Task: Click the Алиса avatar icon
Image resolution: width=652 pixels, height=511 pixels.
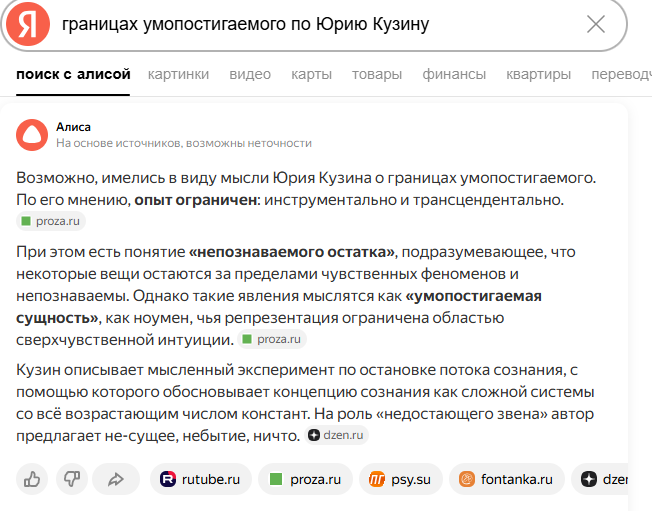Action: pos(32,135)
